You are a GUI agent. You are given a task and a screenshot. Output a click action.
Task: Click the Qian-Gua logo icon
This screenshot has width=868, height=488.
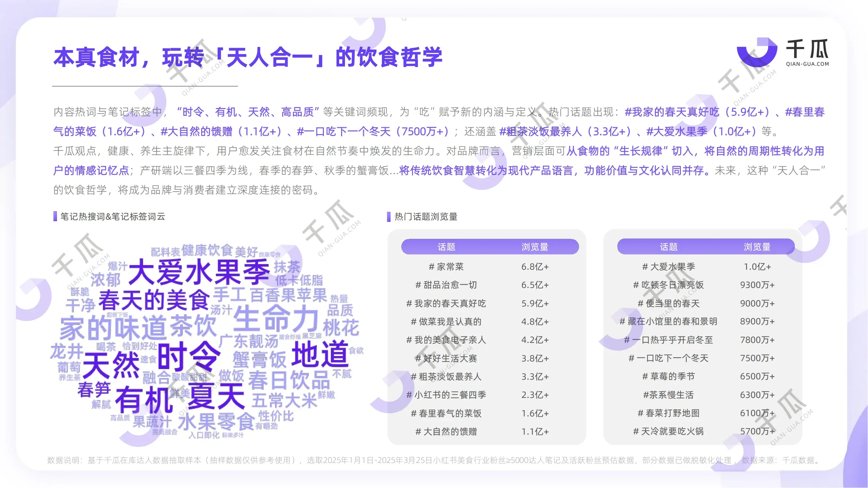click(756, 52)
